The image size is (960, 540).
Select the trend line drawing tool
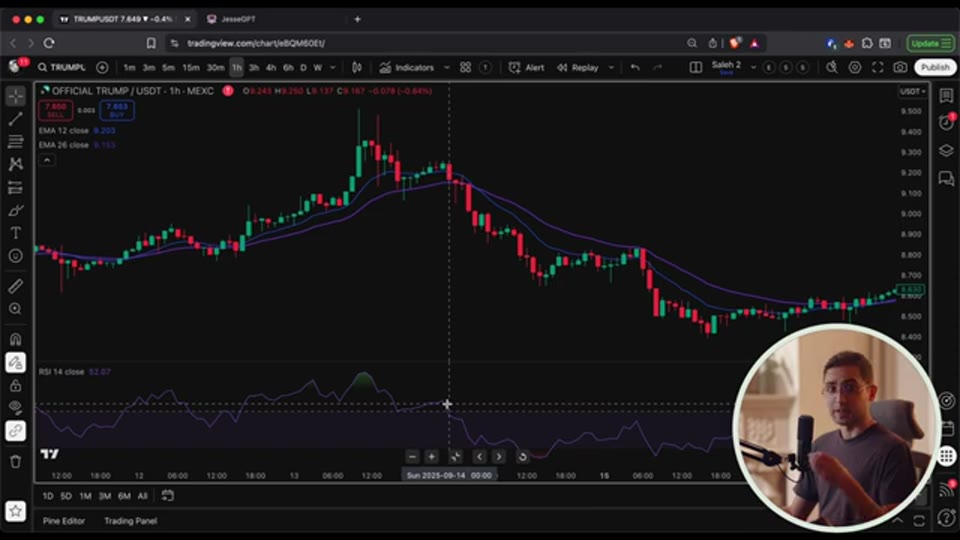point(16,119)
